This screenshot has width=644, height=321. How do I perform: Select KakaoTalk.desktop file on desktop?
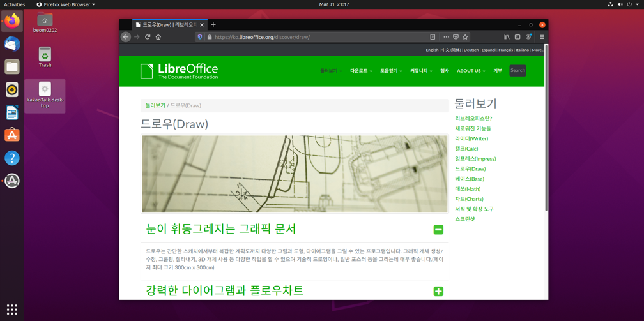click(45, 96)
